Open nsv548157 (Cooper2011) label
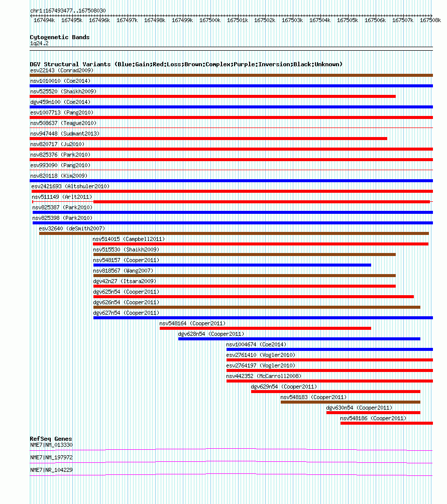 pos(126,261)
